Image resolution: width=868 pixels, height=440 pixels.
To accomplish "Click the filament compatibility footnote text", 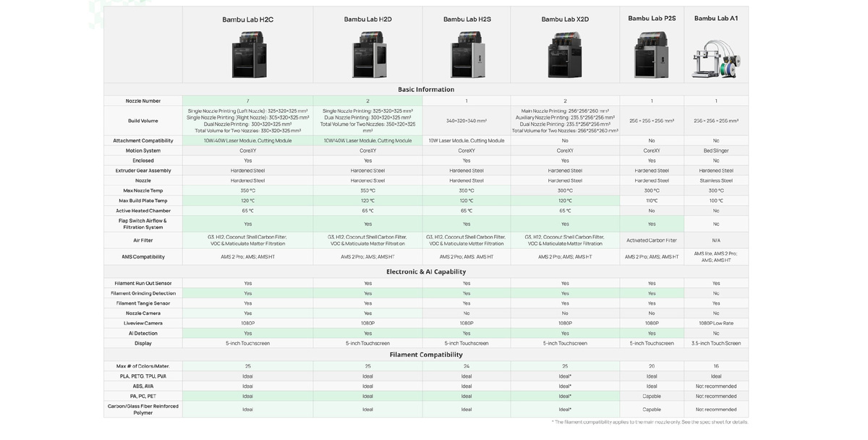I will [650, 422].
